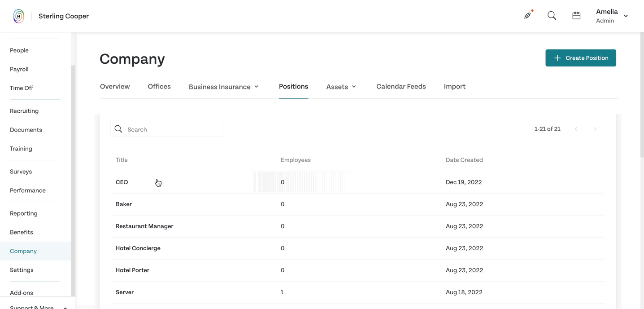Viewport: 644px width, 309px height.
Task: Open the Restaurant Manager position row
Action: click(357, 226)
